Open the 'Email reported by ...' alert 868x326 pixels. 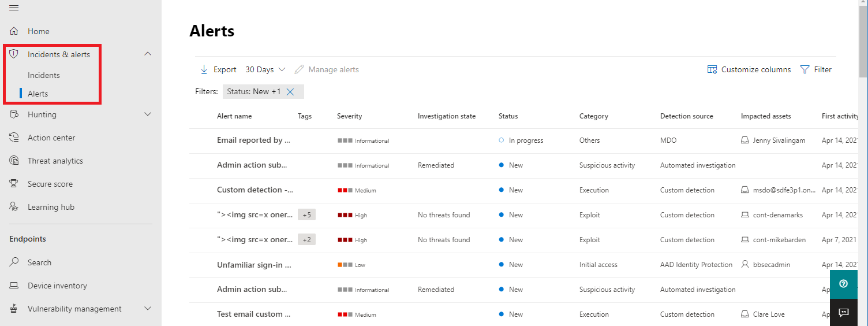point(253,140)
